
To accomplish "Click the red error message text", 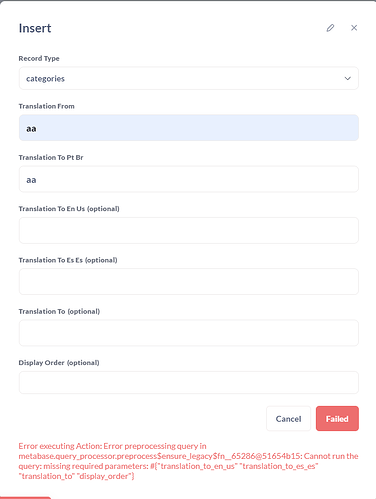I will (188, 461).
